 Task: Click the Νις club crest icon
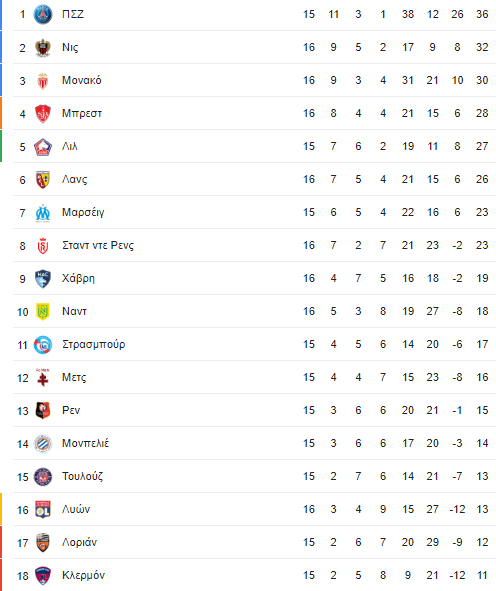coord(43,47)
